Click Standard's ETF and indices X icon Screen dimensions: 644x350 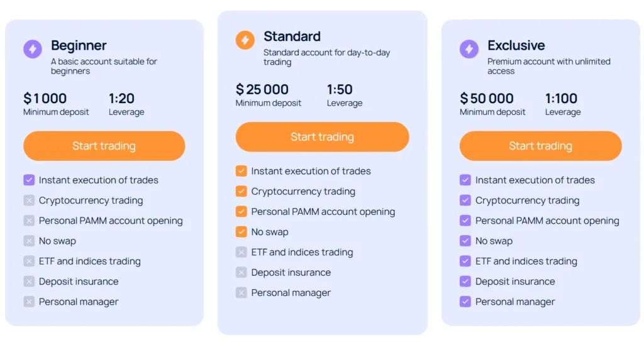241,252
